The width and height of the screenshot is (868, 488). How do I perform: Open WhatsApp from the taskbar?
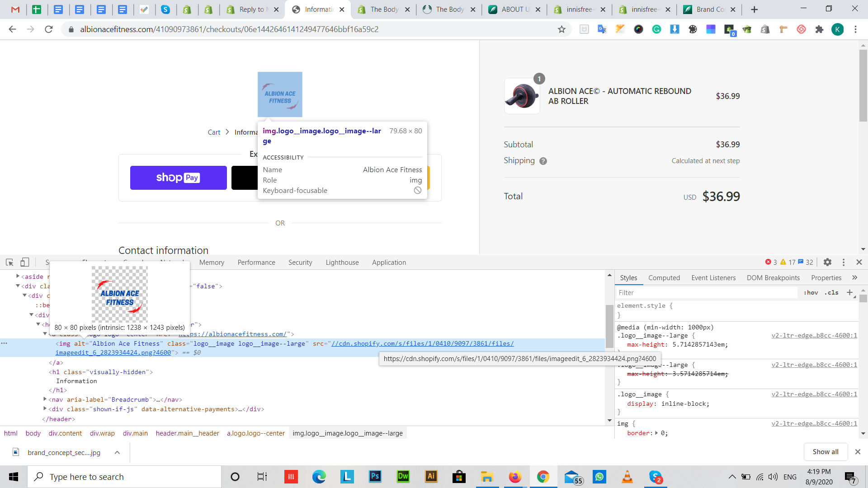tap(599, 477)
